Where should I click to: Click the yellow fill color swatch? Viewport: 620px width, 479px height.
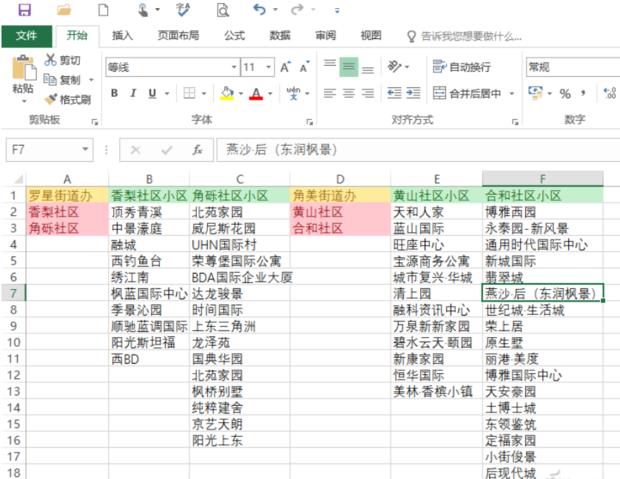(x=226, y=93)
